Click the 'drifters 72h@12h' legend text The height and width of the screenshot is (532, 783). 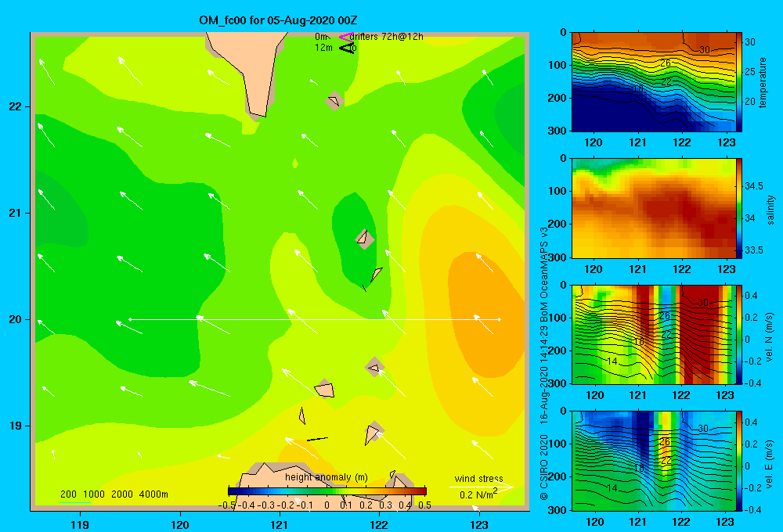click(x=386, y=37)
